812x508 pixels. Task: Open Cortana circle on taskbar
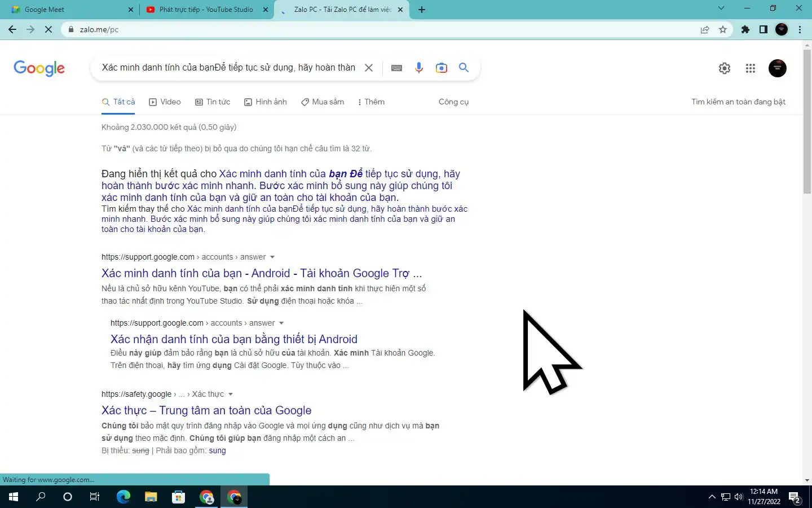(x=68, y=497)
